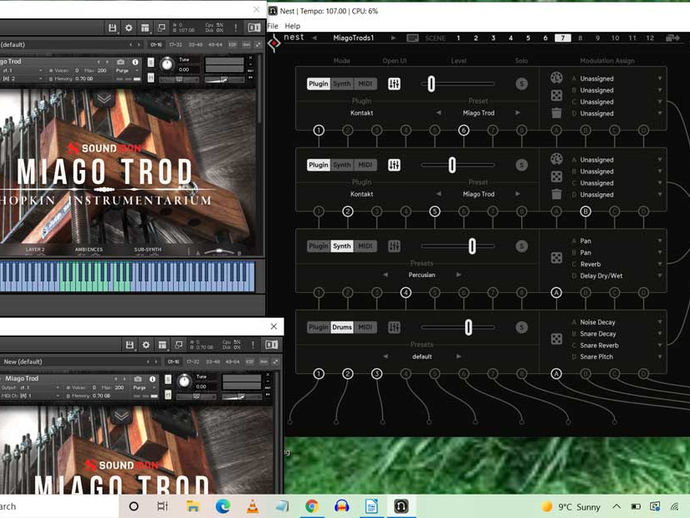Click the color palette icon in the first slot
Viewport: 690px width, 518px height.
(556, 78)
